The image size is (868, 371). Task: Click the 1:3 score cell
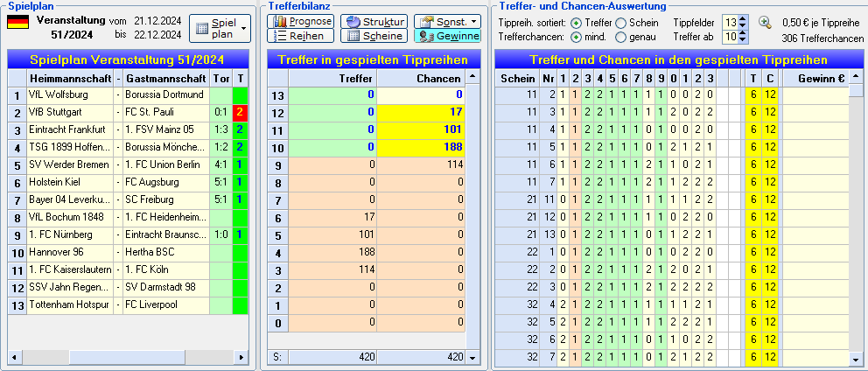coord(220,129)
